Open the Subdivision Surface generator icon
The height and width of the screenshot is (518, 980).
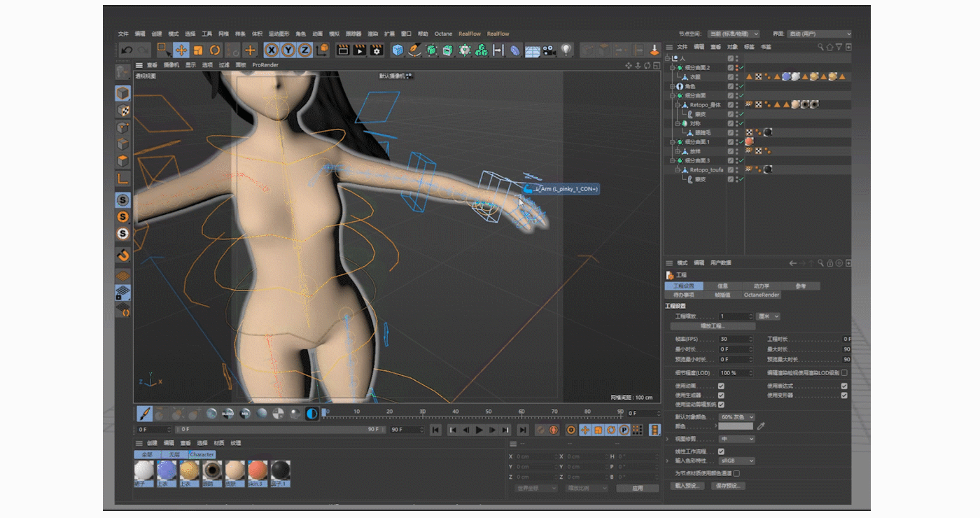[431, 50]
